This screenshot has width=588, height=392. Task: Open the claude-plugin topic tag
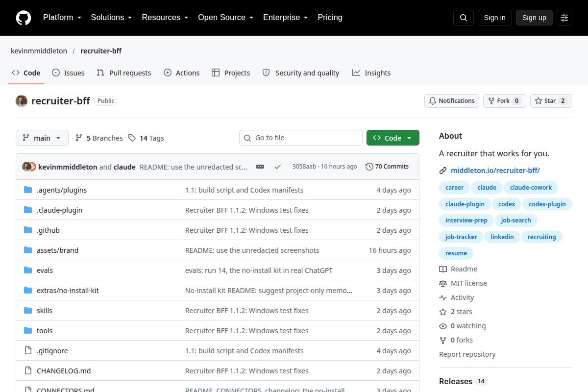pos(465,204)
